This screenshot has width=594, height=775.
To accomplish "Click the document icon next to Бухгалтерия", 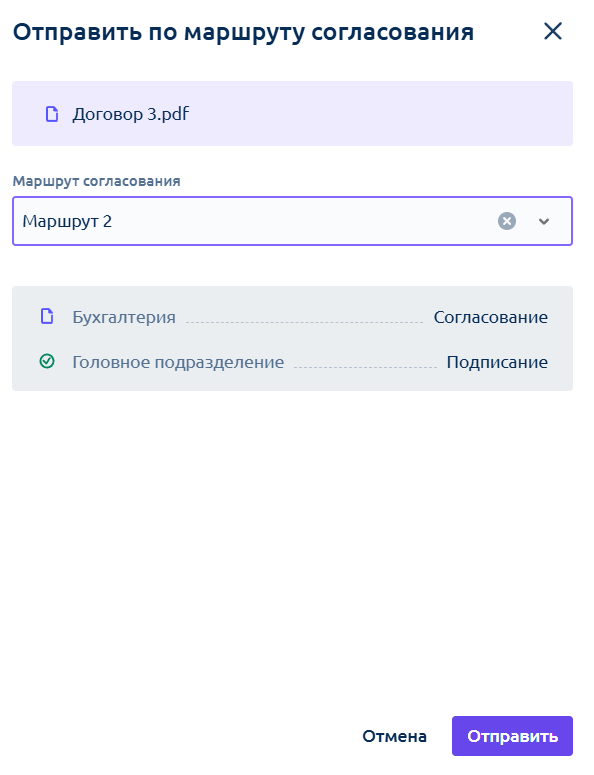I will pyautogui.click(x=47, y=316).
